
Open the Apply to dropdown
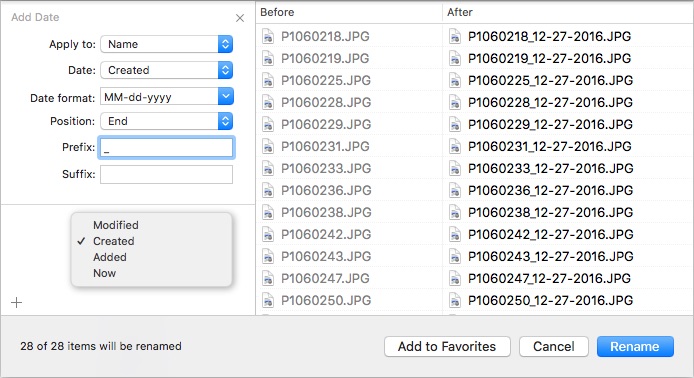click(x=166, y=44)
